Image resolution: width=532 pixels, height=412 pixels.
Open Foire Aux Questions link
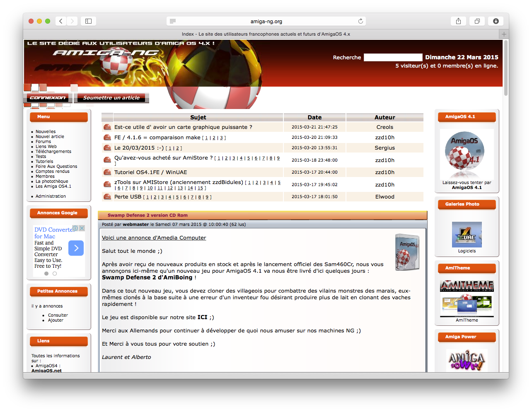tap(56, 166)
